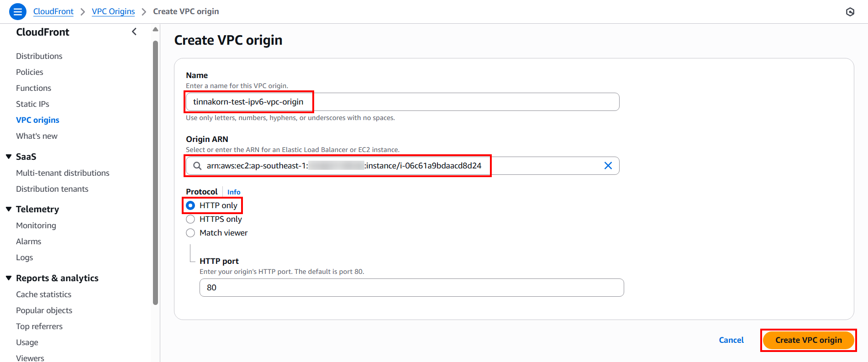Click the hexagon settings icon at top right
The width and height of the screenshot is (868, 362).
coord(850,12)
